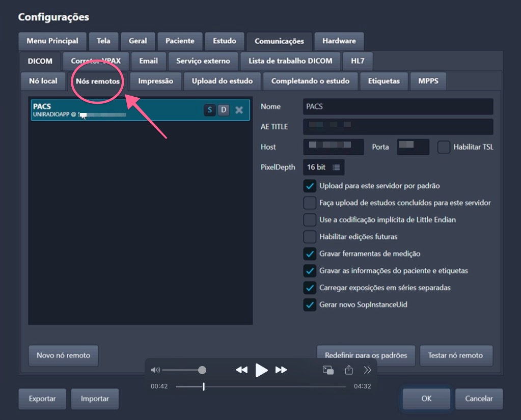The width and height of the screenshot is (521, 420).
Task: Click the D button on PACS node
Action: 224,110
